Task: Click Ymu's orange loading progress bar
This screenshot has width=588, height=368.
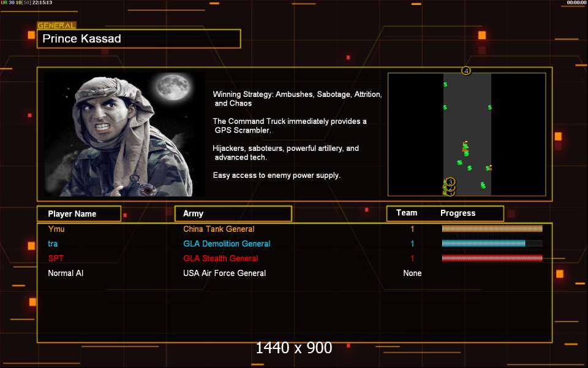Action: (x=492, y=228)
